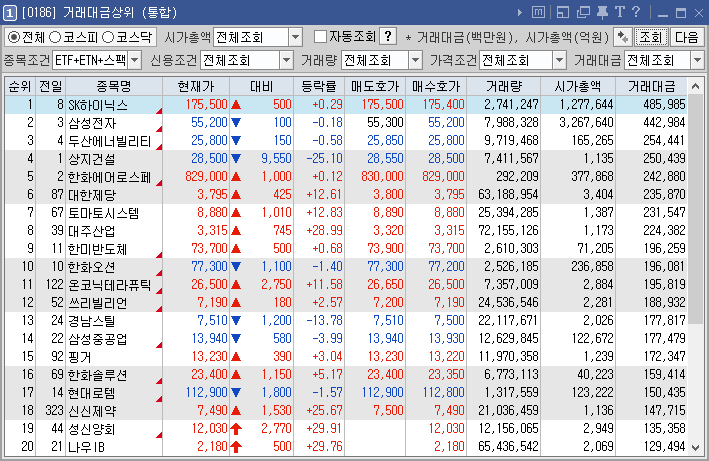Click the small play arrow icon in the title bar
Screen dimensions: 709x461
point(520,13)
